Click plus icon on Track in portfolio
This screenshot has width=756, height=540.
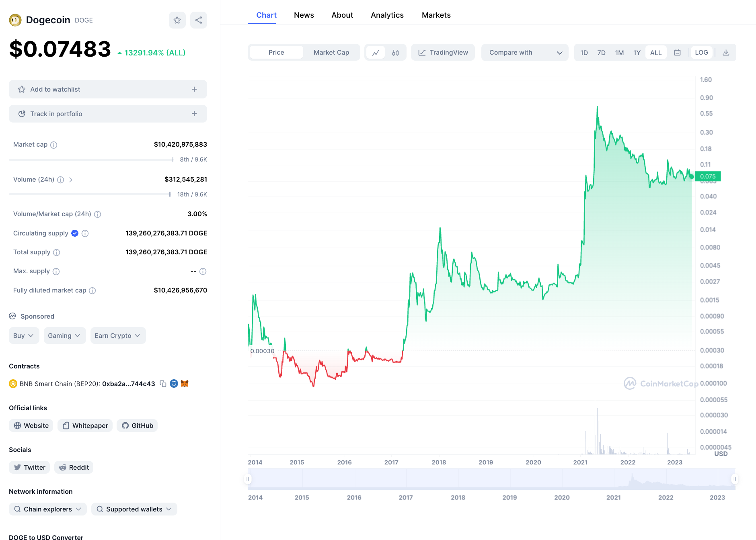[194, 114]
